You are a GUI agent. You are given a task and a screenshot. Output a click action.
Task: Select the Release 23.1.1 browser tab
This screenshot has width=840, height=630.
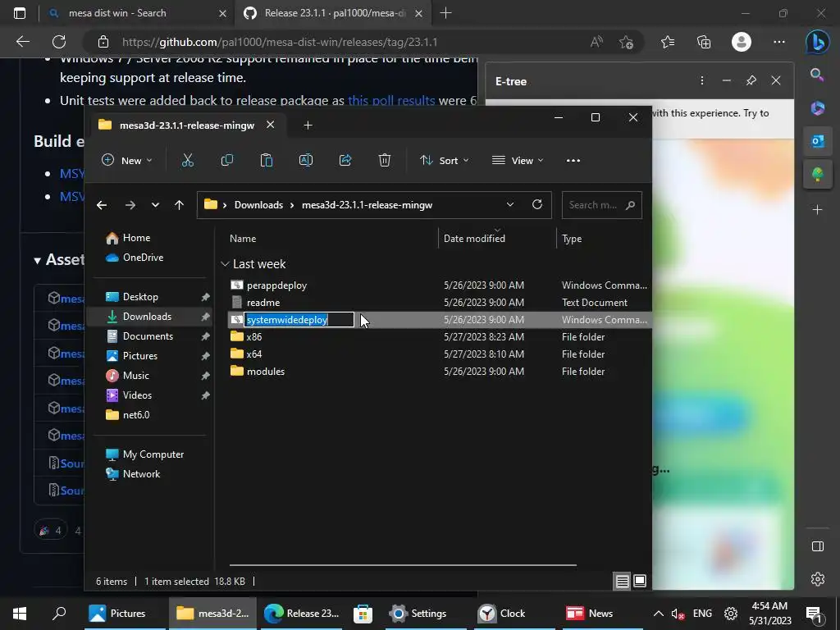[332, 13]
